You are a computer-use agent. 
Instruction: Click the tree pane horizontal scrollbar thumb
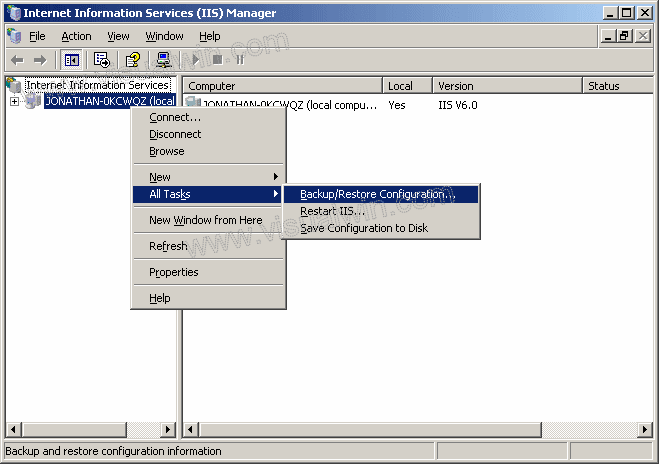[x=74, y=430]
